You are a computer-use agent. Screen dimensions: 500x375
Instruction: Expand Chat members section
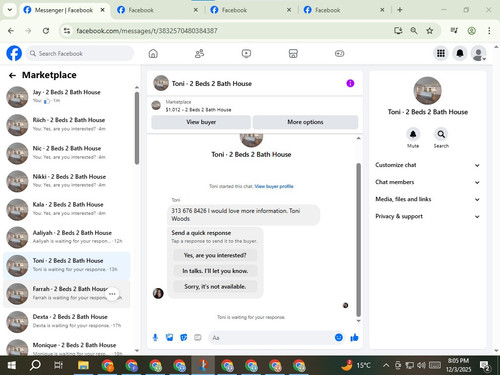tap(427, 182)
